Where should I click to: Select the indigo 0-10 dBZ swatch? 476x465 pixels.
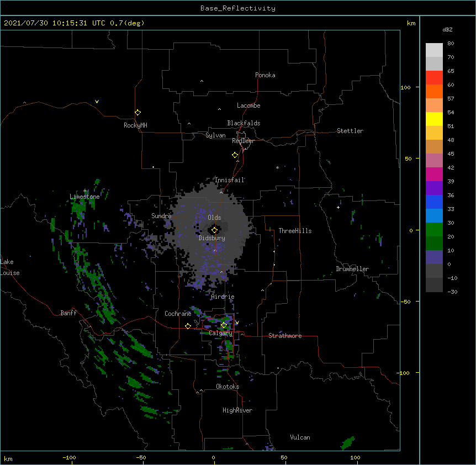[434, 257]
